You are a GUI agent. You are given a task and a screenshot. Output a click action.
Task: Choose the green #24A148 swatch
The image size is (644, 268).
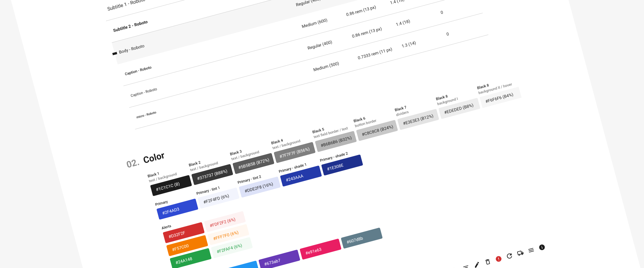coord(190,258)
